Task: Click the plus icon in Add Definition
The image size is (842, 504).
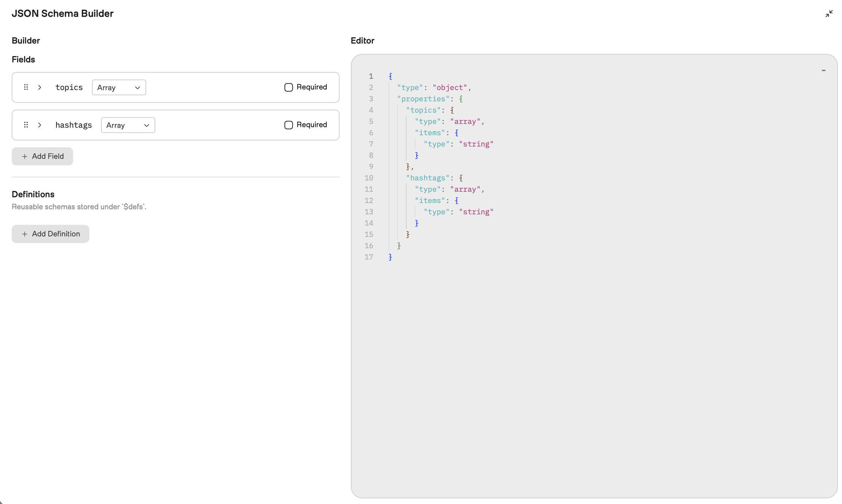Action: (24, 234)
